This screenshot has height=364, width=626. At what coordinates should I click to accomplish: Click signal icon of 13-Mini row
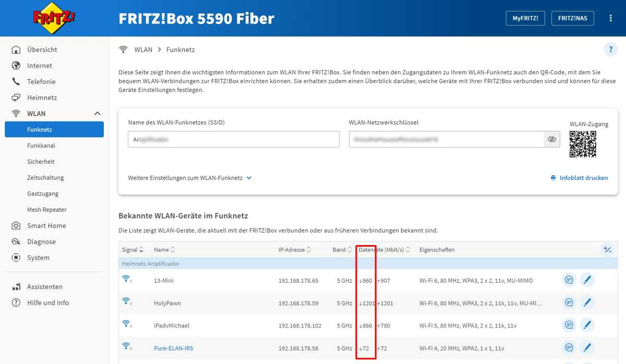[126, 280]
